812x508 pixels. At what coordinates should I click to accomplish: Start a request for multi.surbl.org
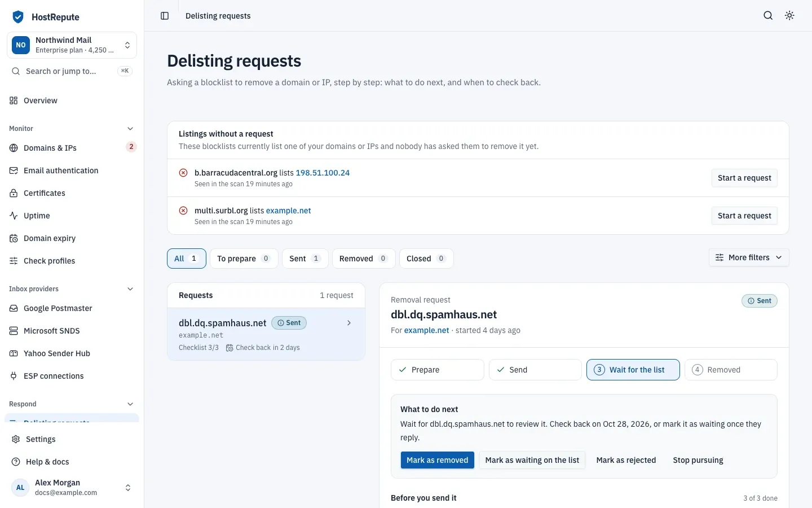[744, 216]
